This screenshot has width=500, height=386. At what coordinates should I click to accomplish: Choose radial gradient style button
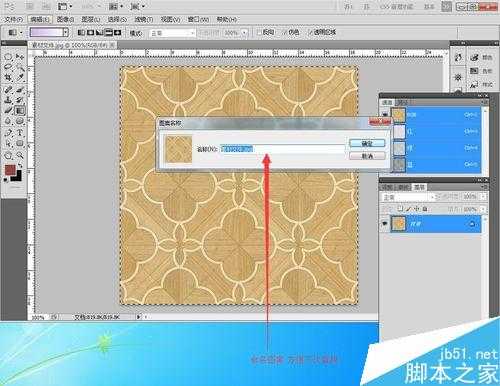(x=90, y=32)
